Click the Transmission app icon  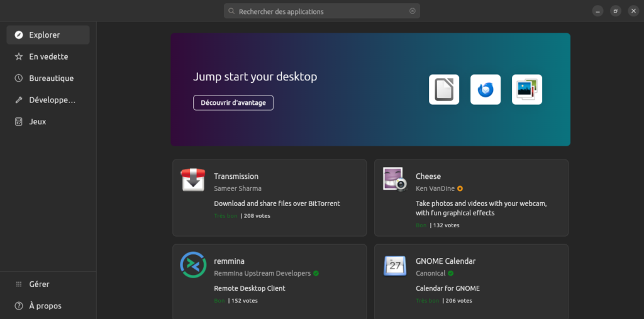[193, 180]
